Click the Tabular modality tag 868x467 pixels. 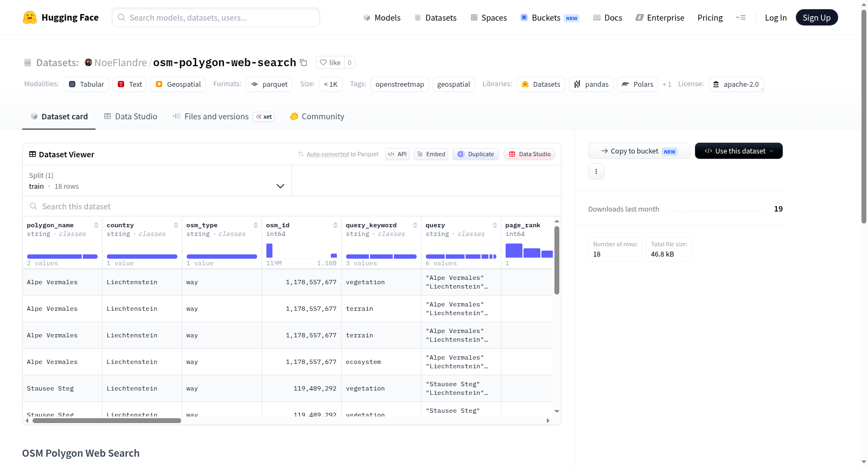[86, 84]
